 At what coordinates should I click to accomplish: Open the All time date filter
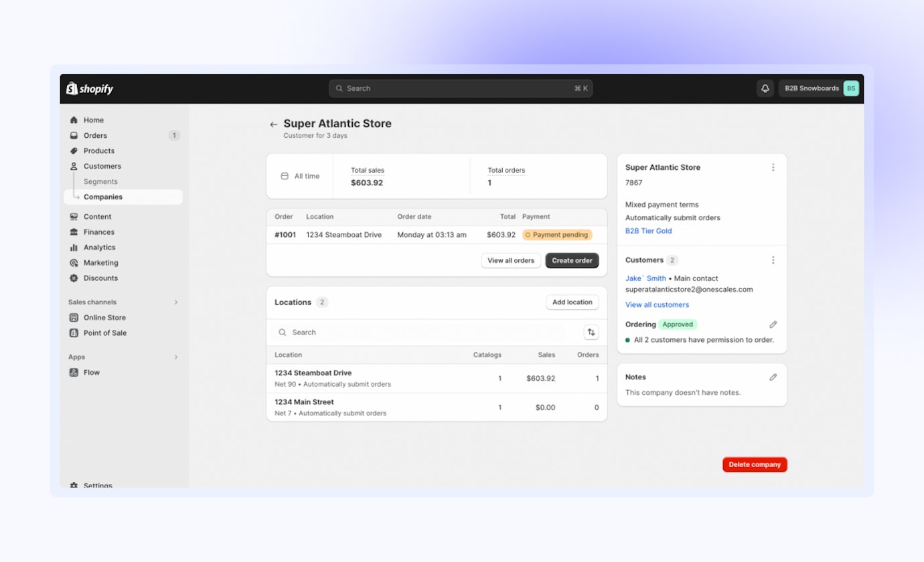tap(300, 177)
